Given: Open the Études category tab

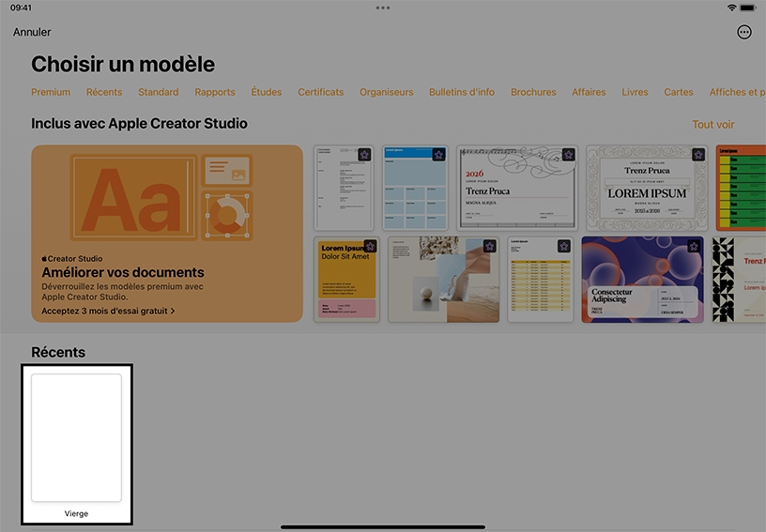Looking at the screenshot, I should [x=267, y=92].
